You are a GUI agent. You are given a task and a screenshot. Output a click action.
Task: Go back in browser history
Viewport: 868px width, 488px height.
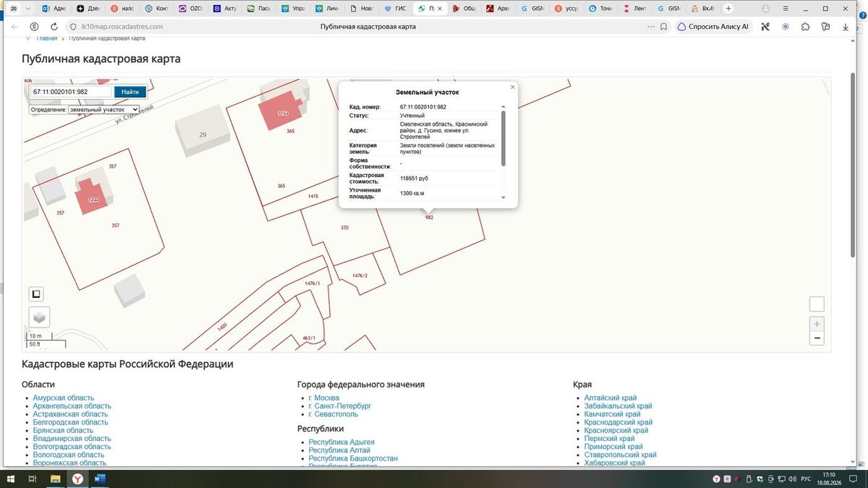pos(14,27)
